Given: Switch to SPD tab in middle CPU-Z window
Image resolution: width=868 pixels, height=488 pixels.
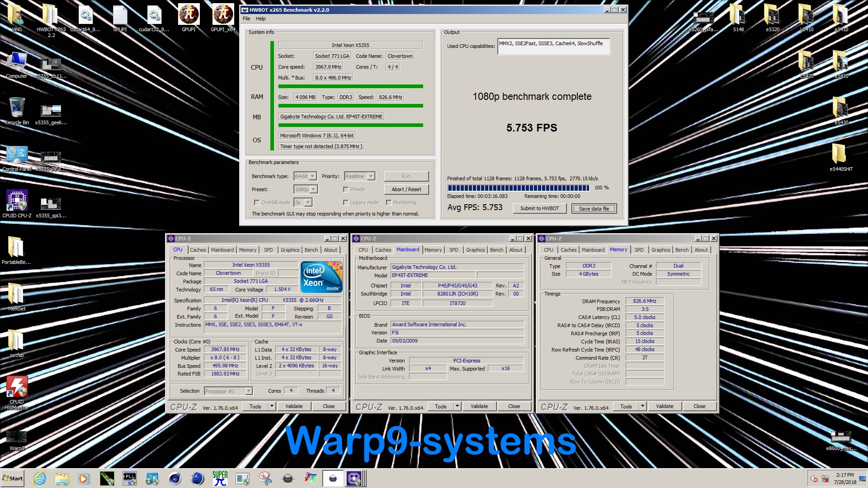Looking at the screenshot, I should [x=453, y=250].
